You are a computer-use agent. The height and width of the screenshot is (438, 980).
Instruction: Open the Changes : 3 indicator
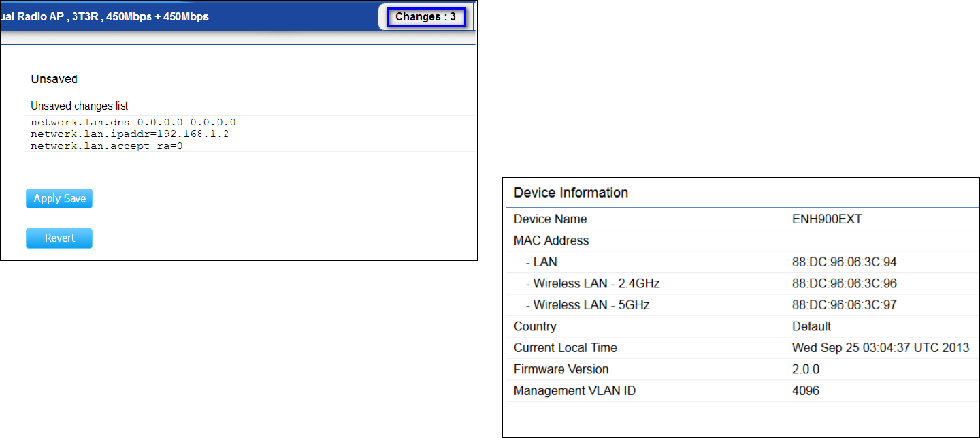(x=426, y=17)
